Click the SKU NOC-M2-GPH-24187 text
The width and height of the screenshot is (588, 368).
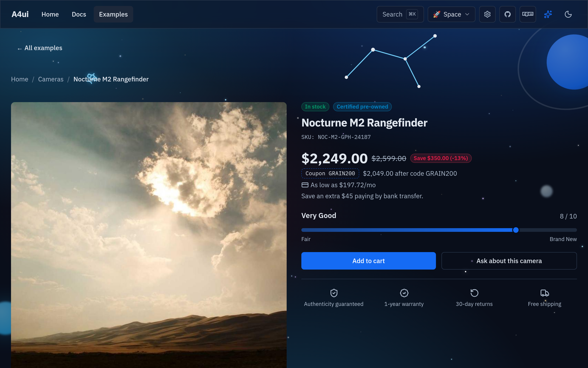tap(336, 137)
